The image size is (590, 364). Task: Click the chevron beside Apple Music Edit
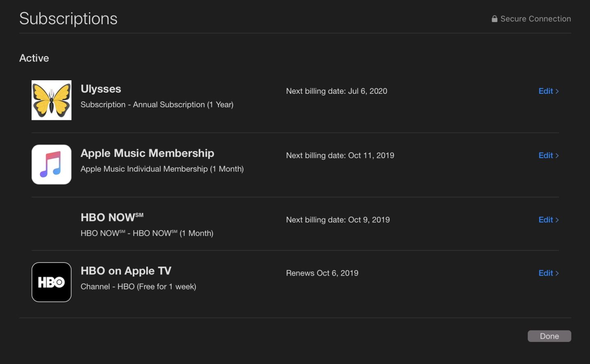pyautogui.click(x=557, y=156)
